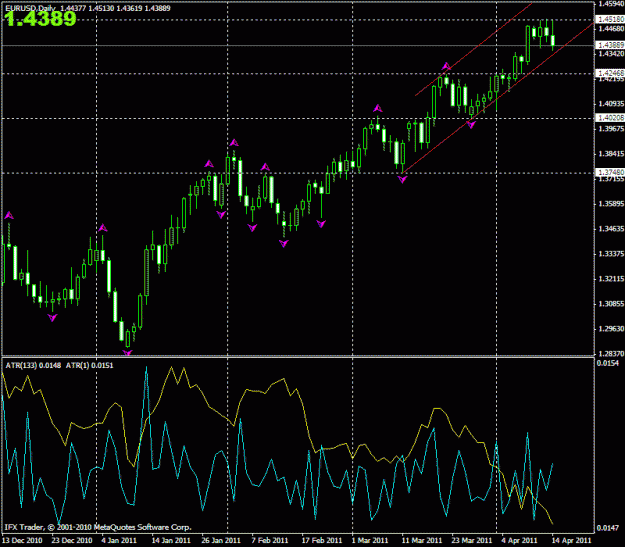Select the lower red channel trend line
This screenshot has height=547, width=625.
(498, 98)
